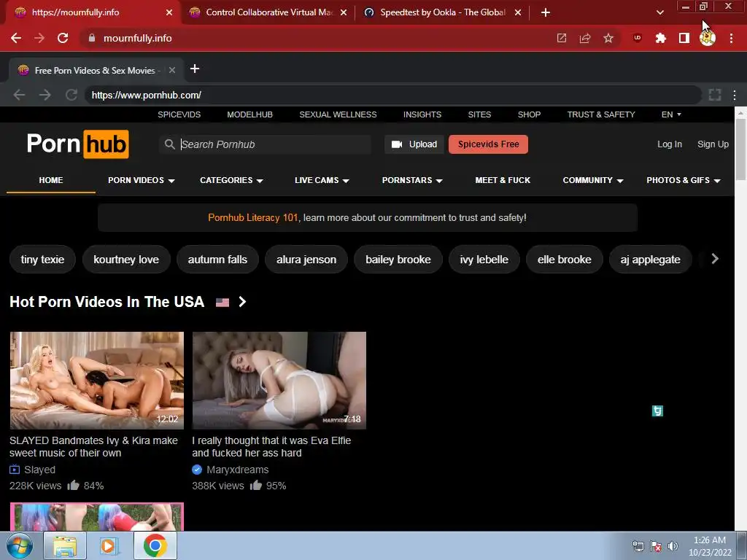
Task: Open the Literacy 101 banner link
Action: point(252,217)
